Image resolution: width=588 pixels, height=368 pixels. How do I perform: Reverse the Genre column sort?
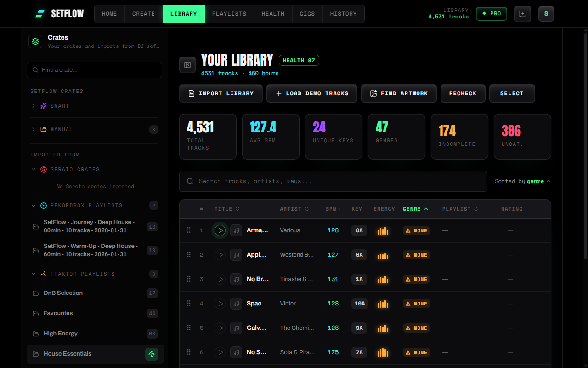click(x=415, y=209)
